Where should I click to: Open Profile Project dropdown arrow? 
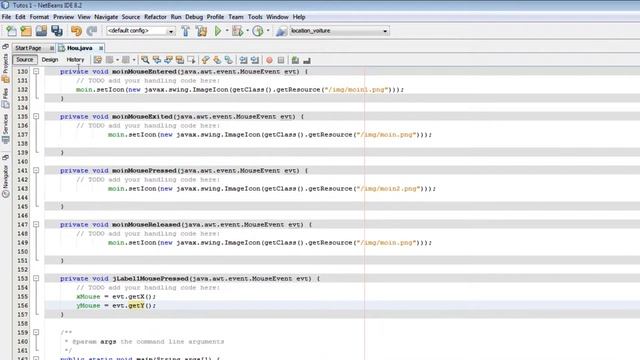[x=268, y=31]
